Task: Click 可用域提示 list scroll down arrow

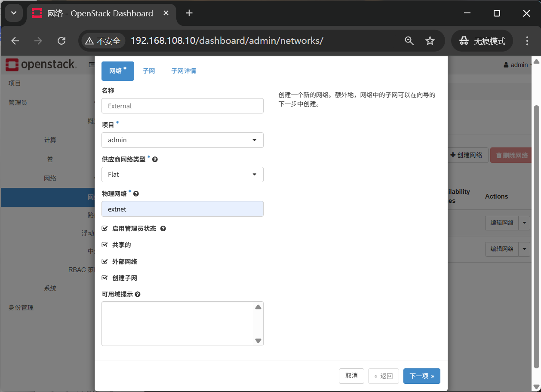Action: 258,340
